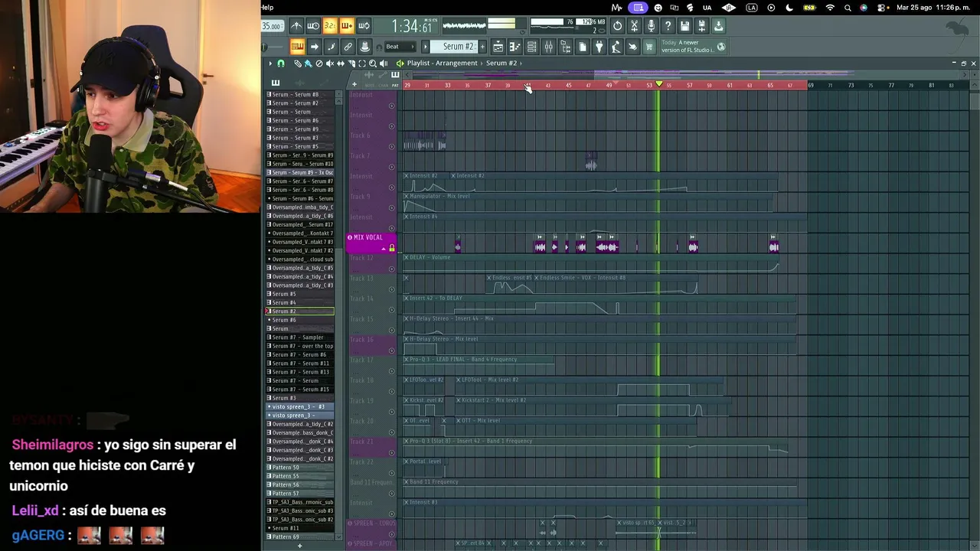Image resolution: width=980 pixels, height=551 pixels.
Task: Open macOS Spotlight search icon
Action: (x=848, y=8)
